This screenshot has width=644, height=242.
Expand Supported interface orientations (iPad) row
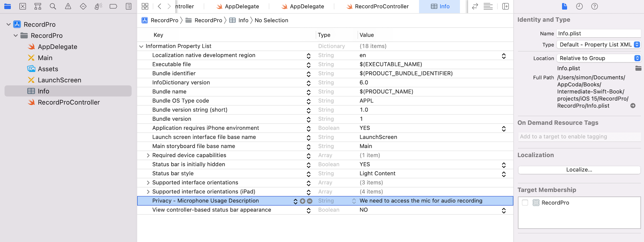click(148, 192)
